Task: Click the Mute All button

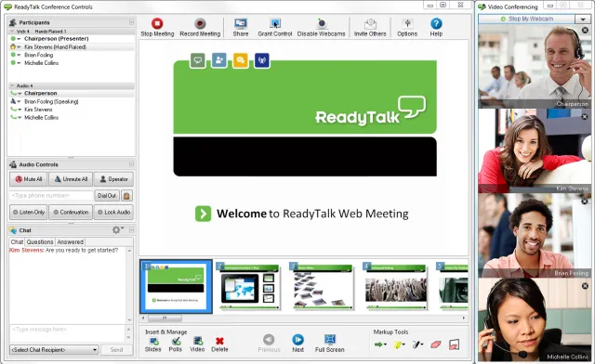Action: (29, 179)
